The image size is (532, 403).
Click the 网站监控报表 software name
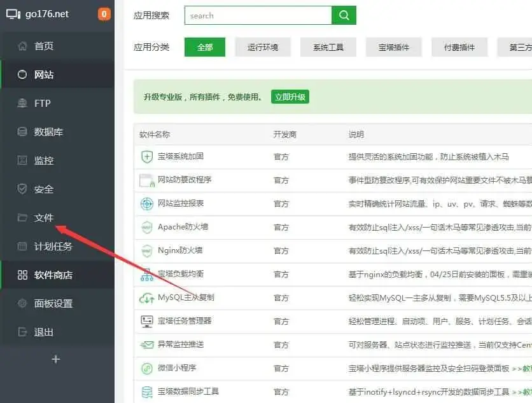coord(181,203)
